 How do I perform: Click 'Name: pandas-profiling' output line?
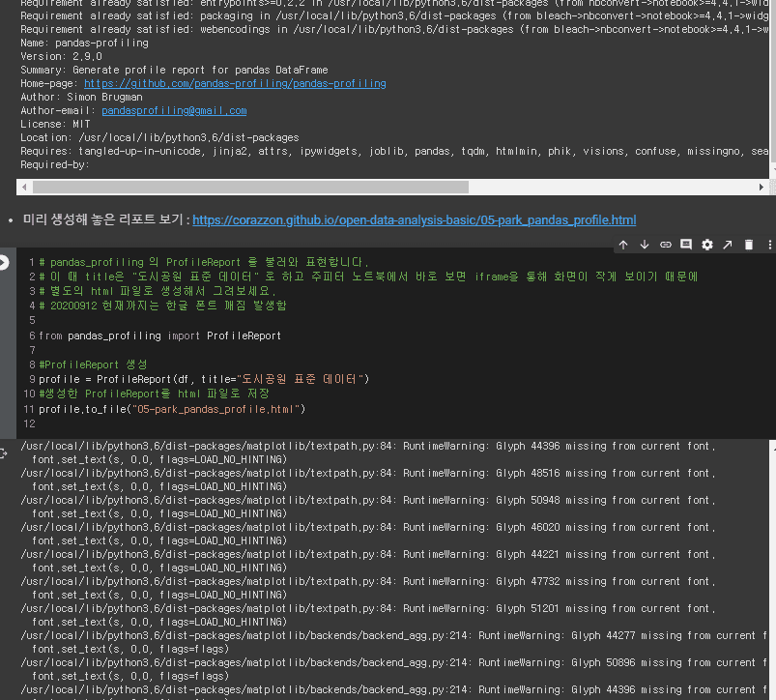click(x=85, y=44)
